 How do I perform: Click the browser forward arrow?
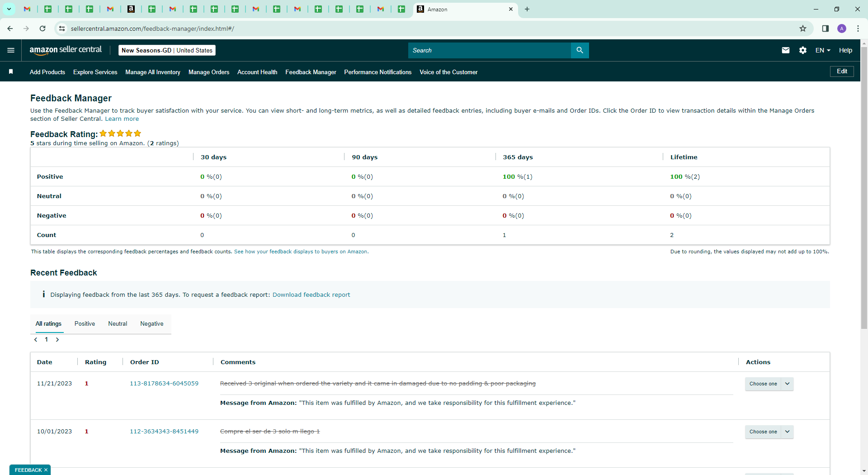(x=26, y=28)
